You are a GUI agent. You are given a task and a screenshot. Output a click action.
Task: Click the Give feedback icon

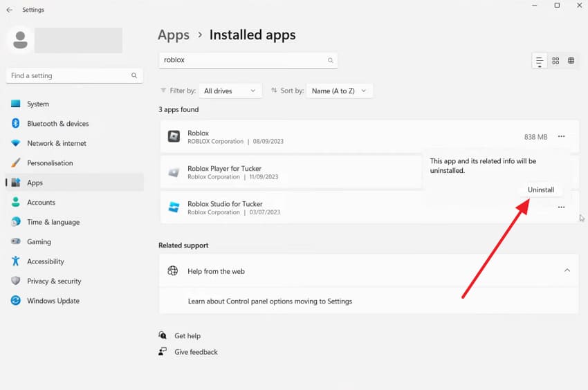(x=163, y=351)
